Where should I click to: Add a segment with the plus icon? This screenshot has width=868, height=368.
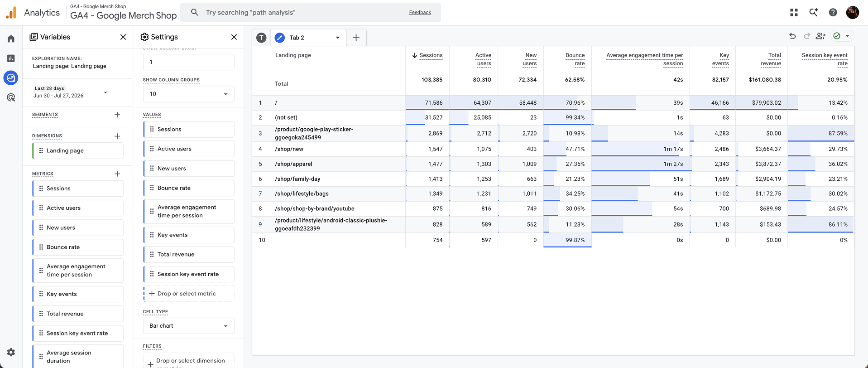[x=117, y=115]
